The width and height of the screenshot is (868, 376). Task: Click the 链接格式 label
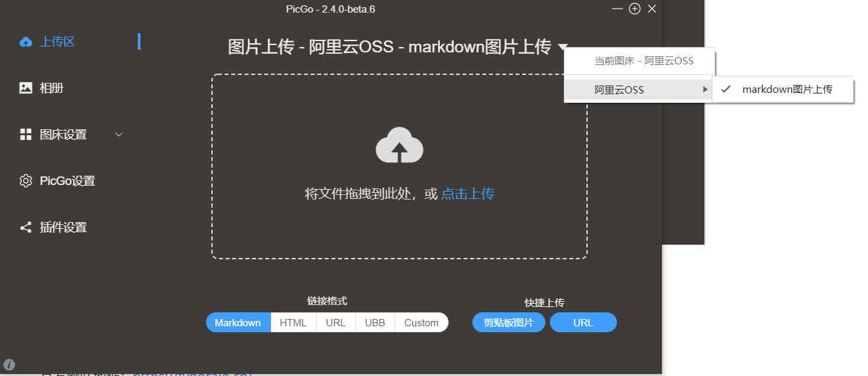click(327, 301)
